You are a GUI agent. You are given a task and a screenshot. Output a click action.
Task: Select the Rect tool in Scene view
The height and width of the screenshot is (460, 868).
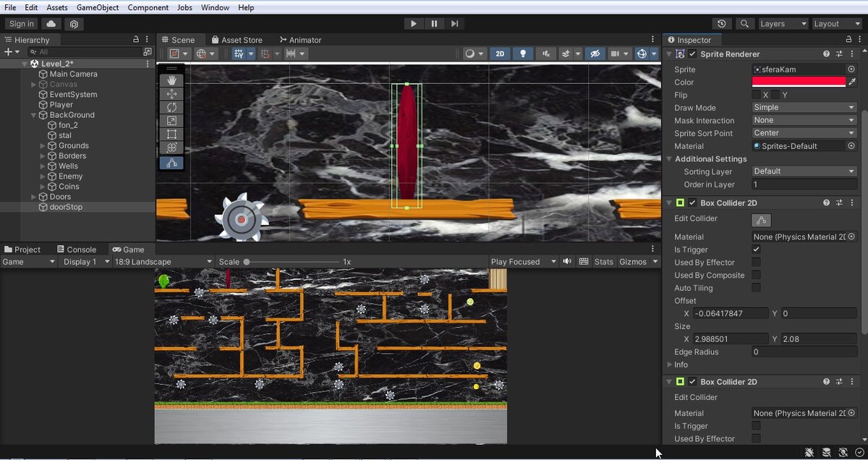[171, 135]
